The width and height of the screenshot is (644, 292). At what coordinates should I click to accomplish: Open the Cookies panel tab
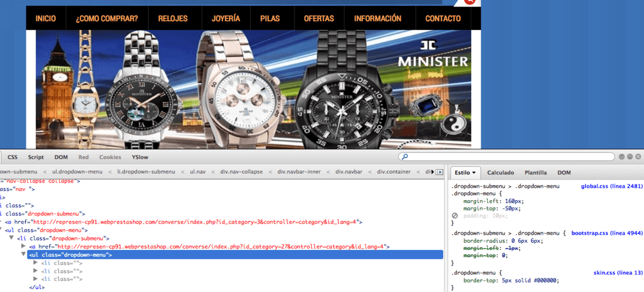(110, 157)
